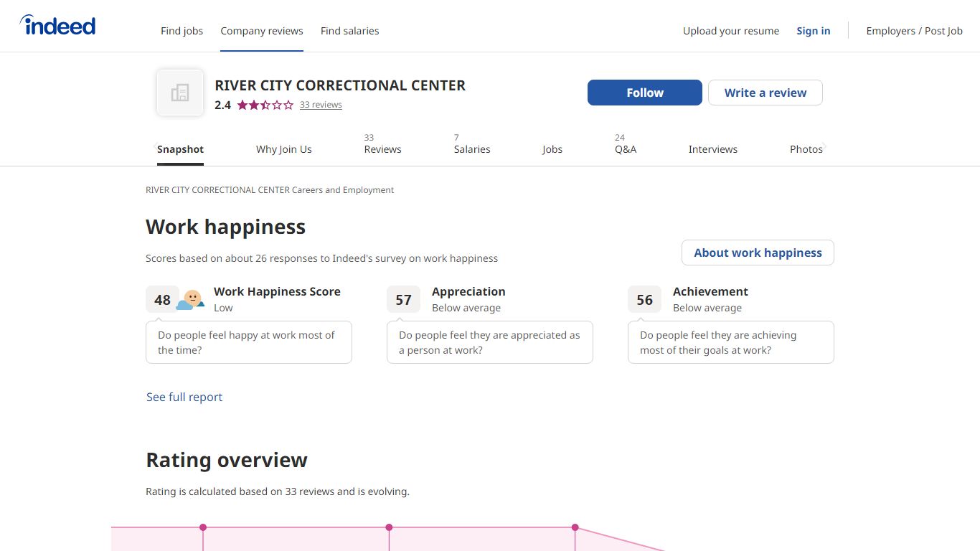Click 'Do people feel they are achieving' card
The image size is (980, 551).
[x=731, y=342]
